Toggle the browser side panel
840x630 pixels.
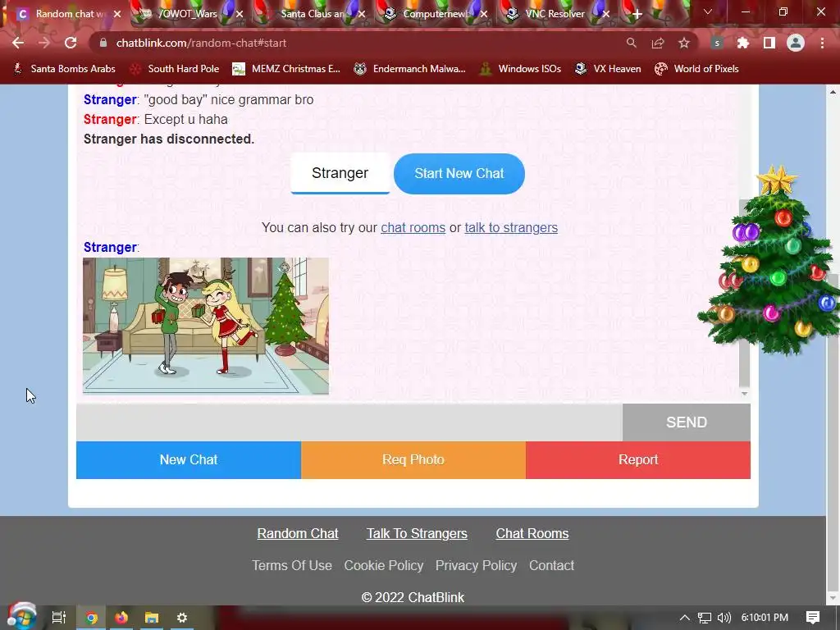point(769,43)
